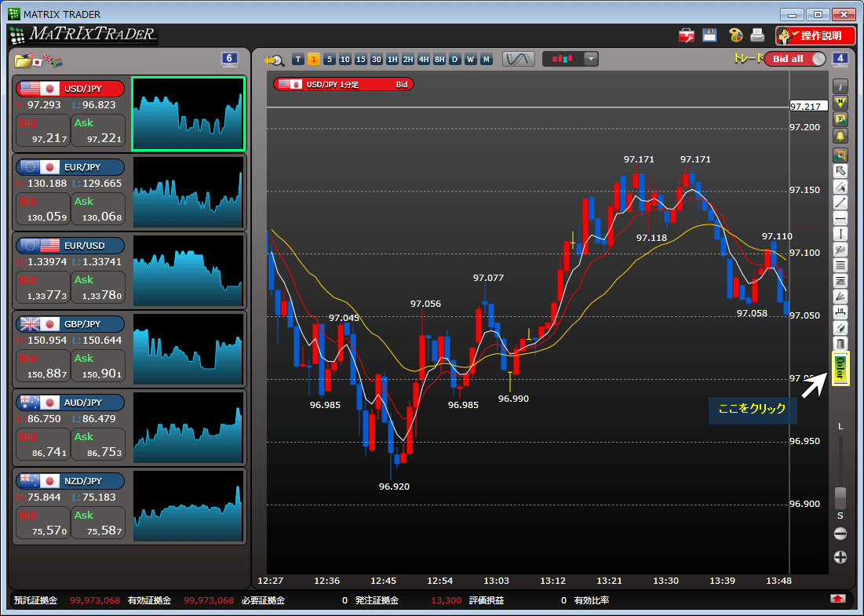Image resolution: width=864 pixels, height=616 pixels.
Task: Open the red toolbox settings icon
Action: tap(686, 36)
